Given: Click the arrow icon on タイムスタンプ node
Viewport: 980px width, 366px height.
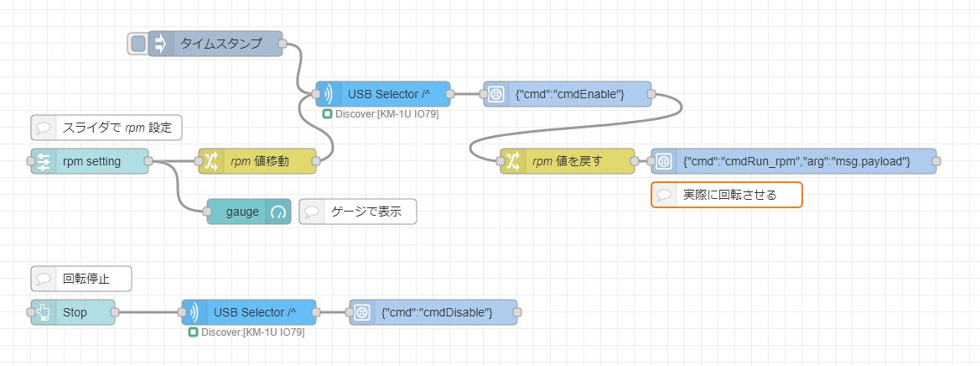Looking at the screenshot, I should coord(159,44).
